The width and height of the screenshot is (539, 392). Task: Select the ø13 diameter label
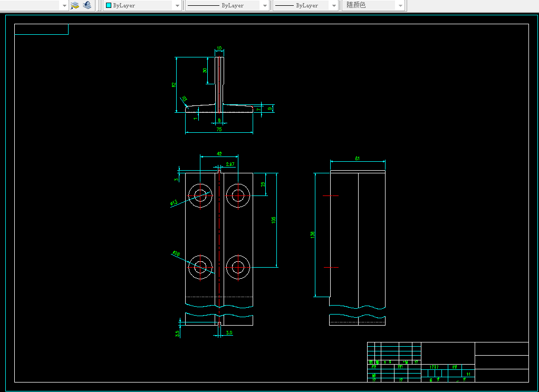[174, 203]
